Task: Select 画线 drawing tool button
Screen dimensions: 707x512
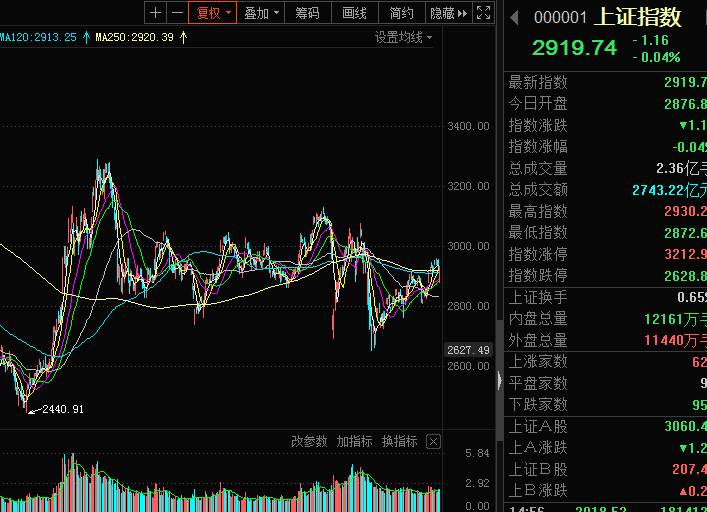Action: point(354,13)
